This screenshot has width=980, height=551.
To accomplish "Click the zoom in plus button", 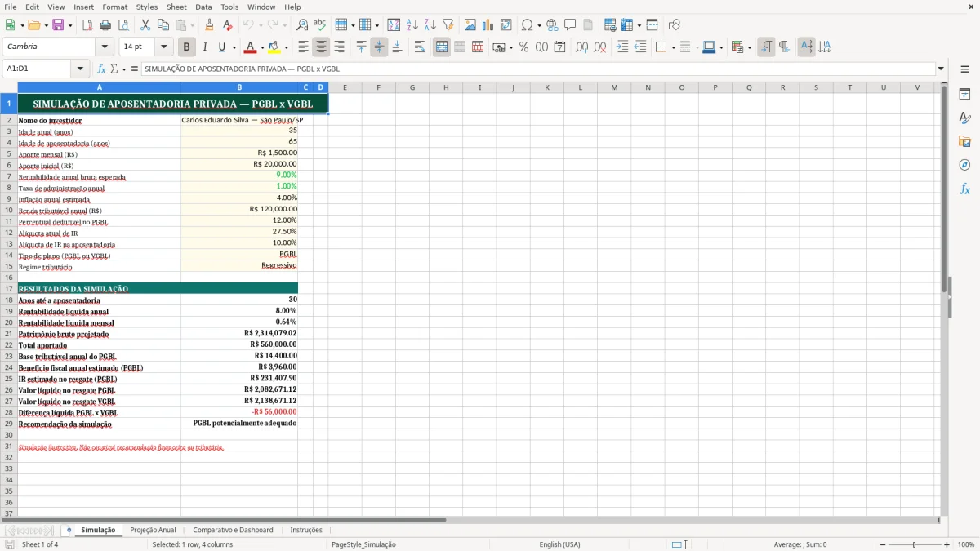I will click(947, 544).
